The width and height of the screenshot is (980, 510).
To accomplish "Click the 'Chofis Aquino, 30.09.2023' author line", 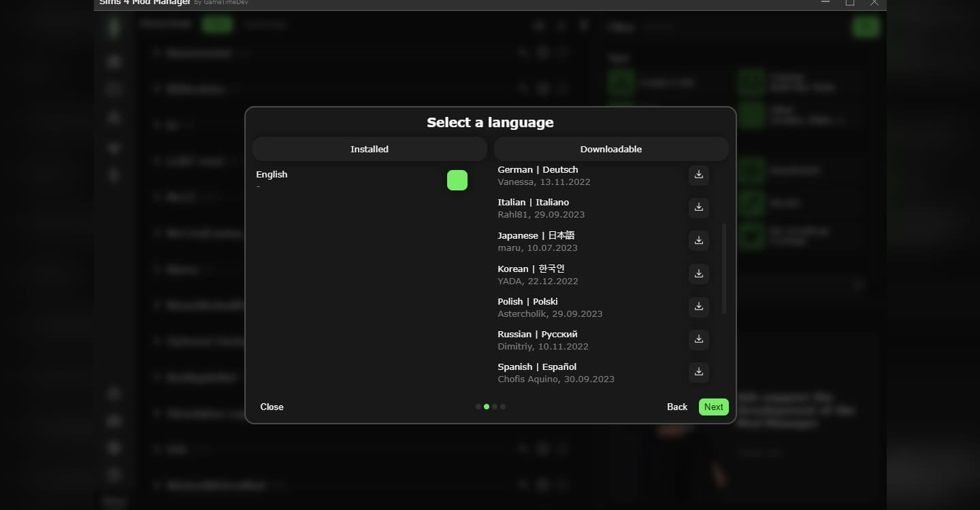I will (x=556, y=379).
